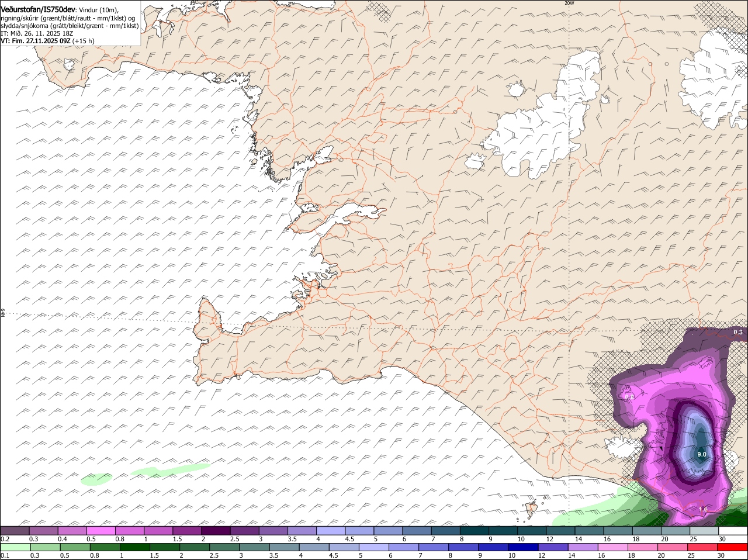The width and height of the screenshot is (748, 560).
Task: Click the 'IT: Mið. 26. 11. 2025 18Z' line
Action: (37, 33)
